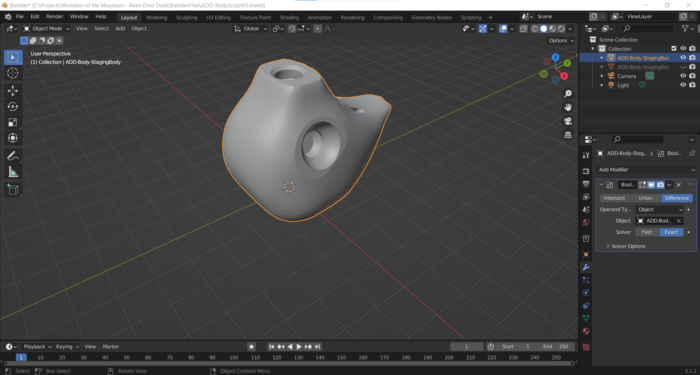
Task: Select the Add Cube tool
Action: click(13, 190)
